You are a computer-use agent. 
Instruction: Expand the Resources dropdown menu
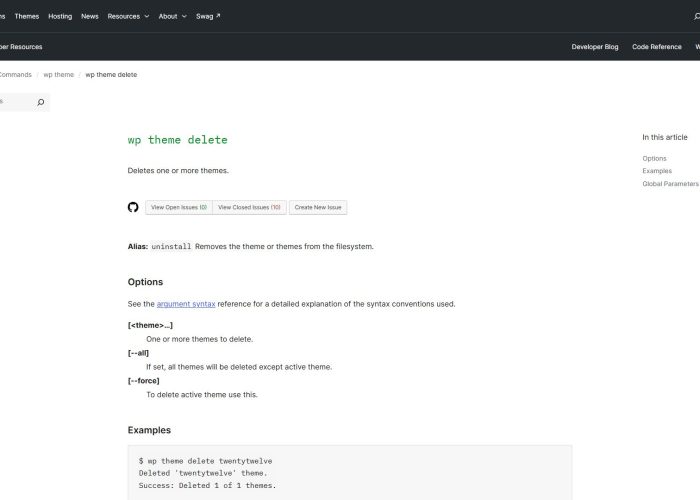pos(128,17)
